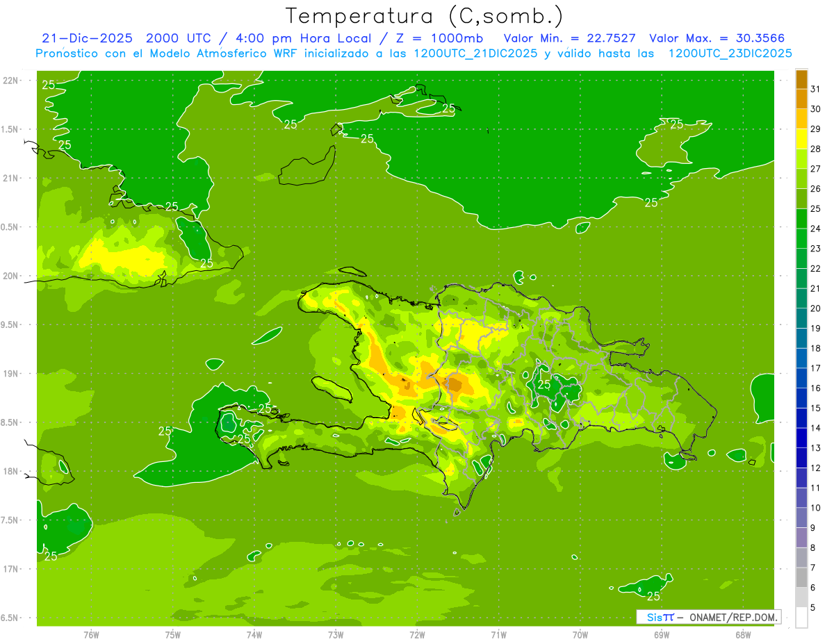The height and width of the screenshot is (644, 834).
Task: Click the '22N' latitude label
Action: tap(11, 80)
